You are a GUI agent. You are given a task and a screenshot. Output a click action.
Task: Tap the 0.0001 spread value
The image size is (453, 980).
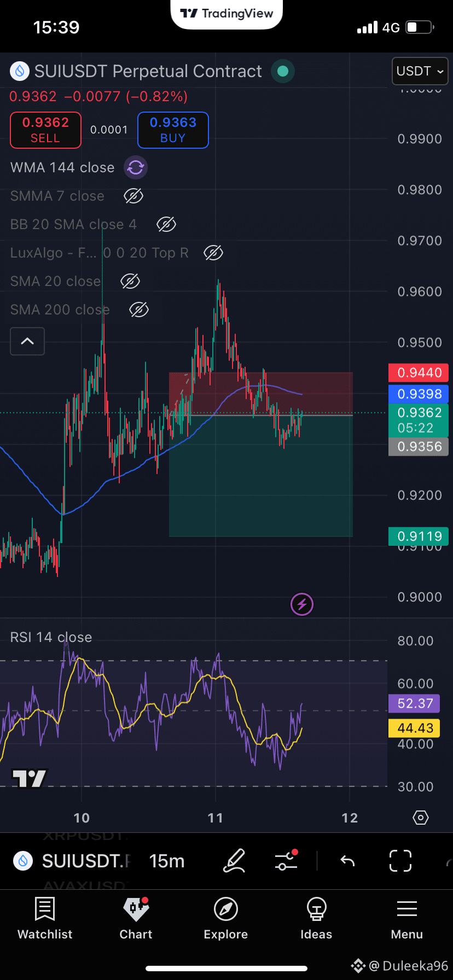(109, 130)
